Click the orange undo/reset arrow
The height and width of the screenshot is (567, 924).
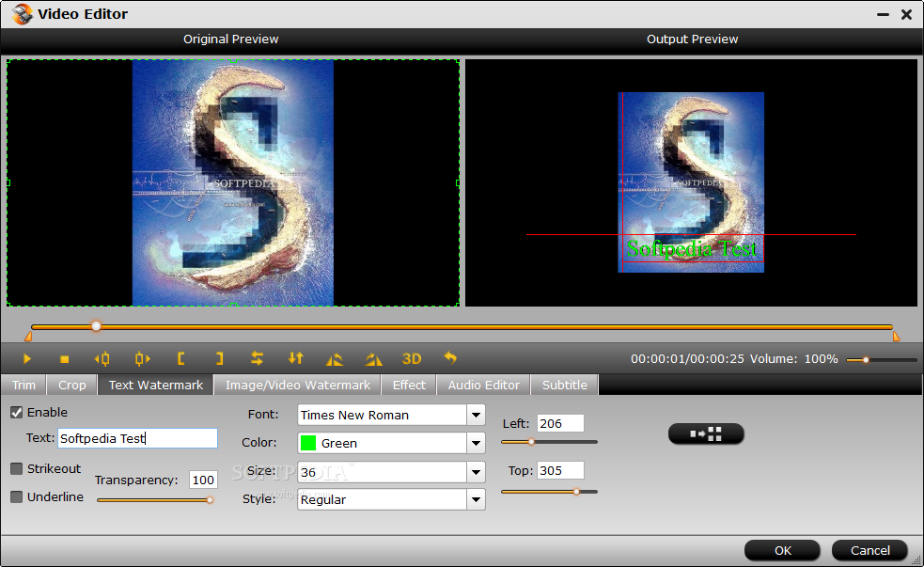click(450, 357)
